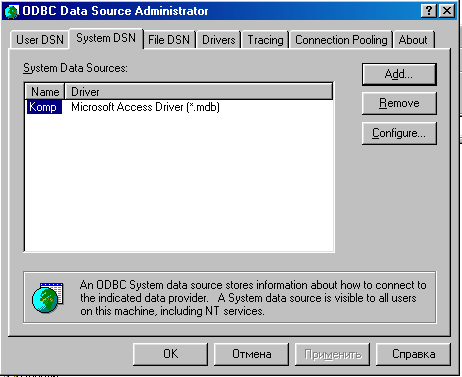The image size is (462, 377).
Task: Open the File DSN tab
Action: point(169,40)
